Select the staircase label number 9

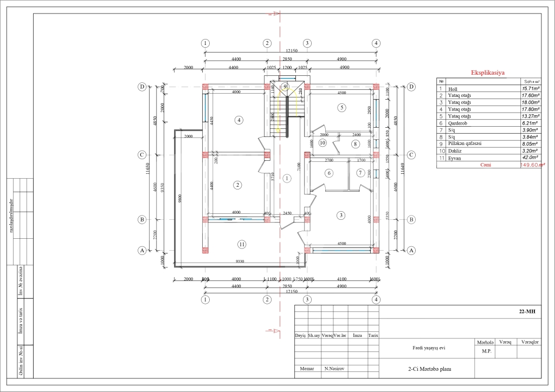(285, 86)
